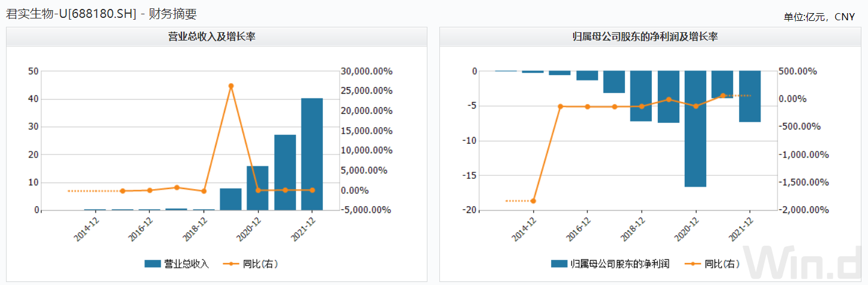
Task: Select lowest point on net profit growth line
Action: point(533,201)
